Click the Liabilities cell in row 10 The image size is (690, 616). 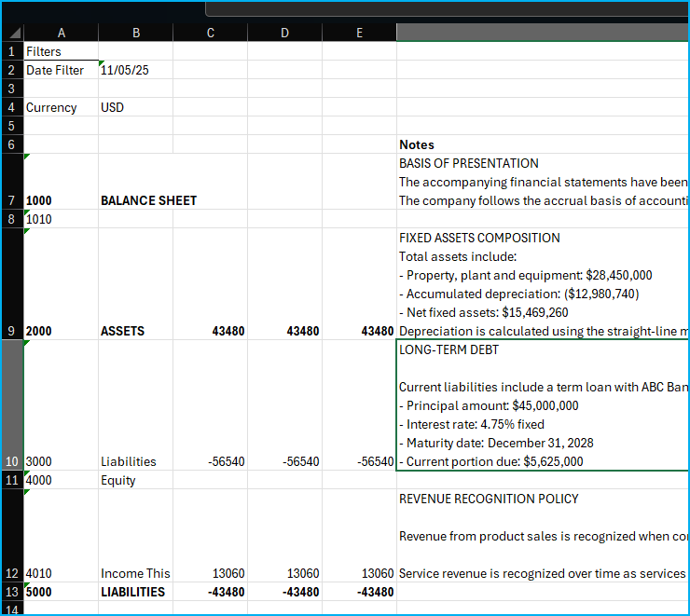pos(135,461)
